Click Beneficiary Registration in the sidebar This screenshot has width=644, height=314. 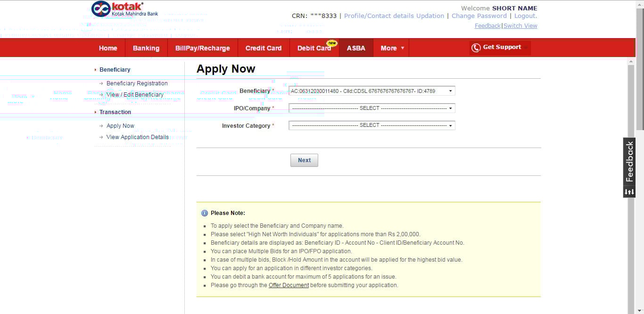(137, 83)
